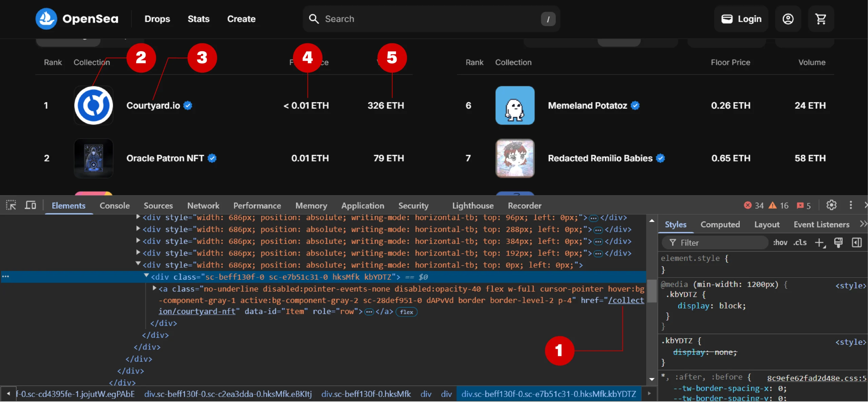
Task: Click the new style rule plus icon
Action: click(x=820, y=243)
